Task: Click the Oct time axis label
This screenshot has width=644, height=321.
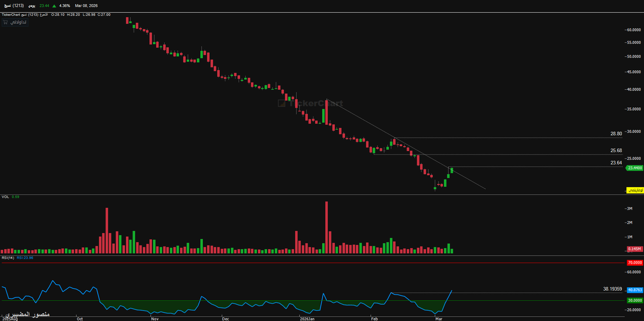Action: 79,318
